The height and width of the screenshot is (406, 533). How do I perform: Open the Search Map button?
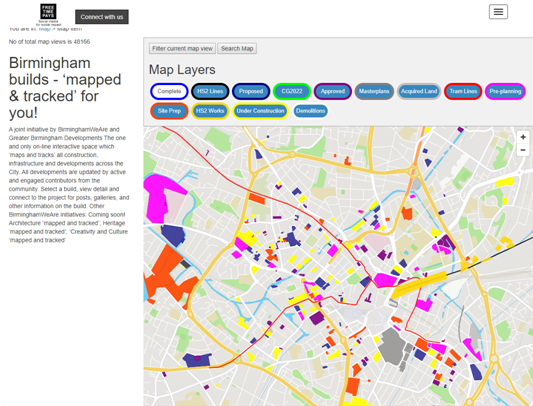coord(237,49)
